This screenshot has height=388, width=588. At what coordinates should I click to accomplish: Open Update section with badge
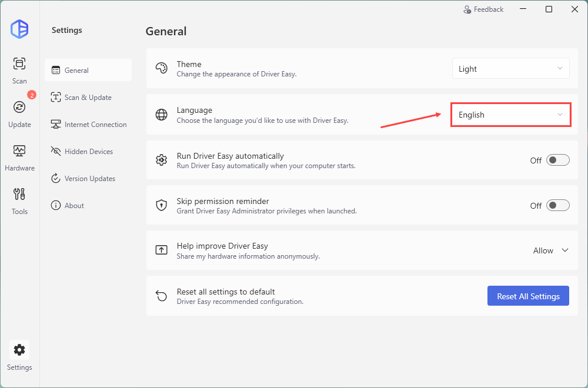pyautogui.click(x=19, y=107)
